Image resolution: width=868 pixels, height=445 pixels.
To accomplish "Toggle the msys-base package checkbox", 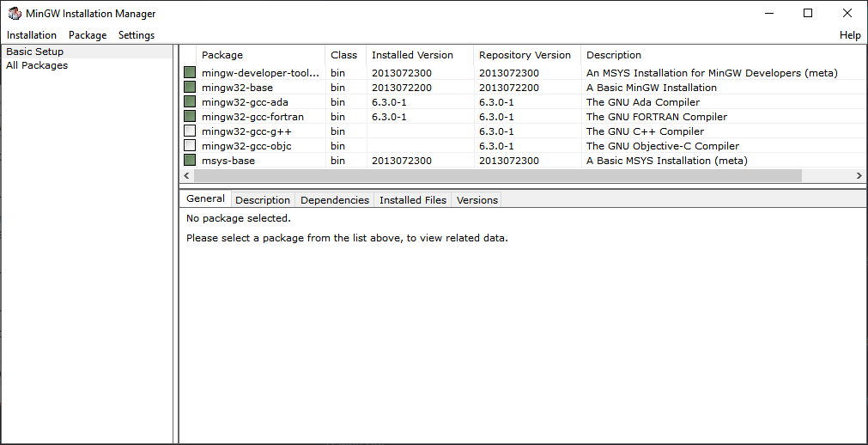I will (x=190, y=161).
